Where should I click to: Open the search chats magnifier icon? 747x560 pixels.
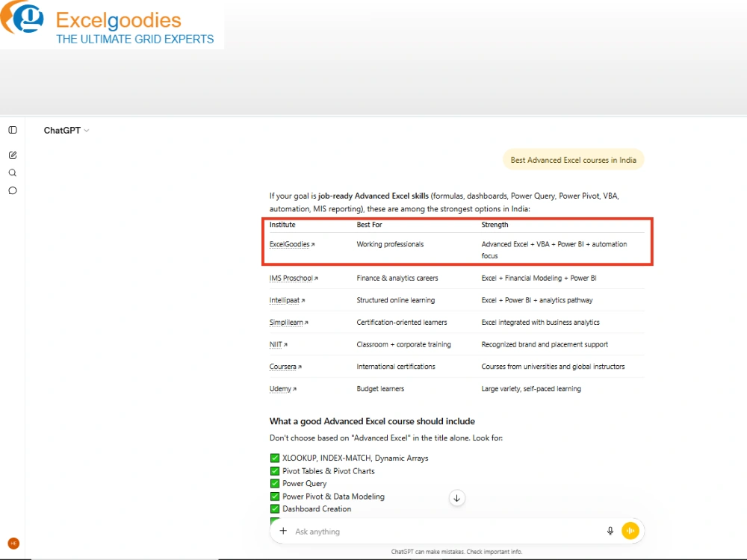(13, 173)
